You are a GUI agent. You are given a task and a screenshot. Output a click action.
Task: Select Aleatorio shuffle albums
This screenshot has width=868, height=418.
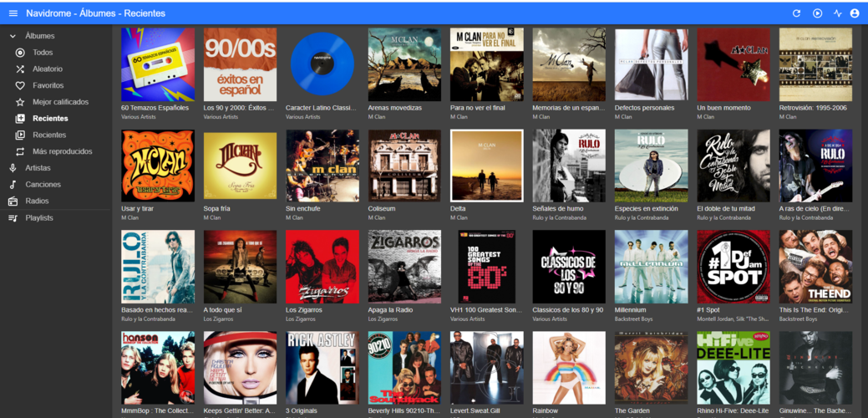(48, 69)
